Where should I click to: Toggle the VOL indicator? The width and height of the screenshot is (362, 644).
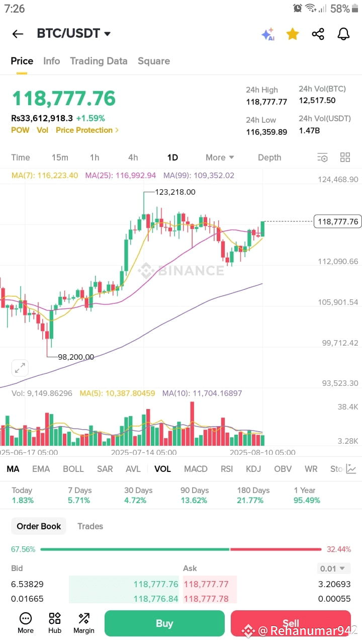click(x=162, y=469)
